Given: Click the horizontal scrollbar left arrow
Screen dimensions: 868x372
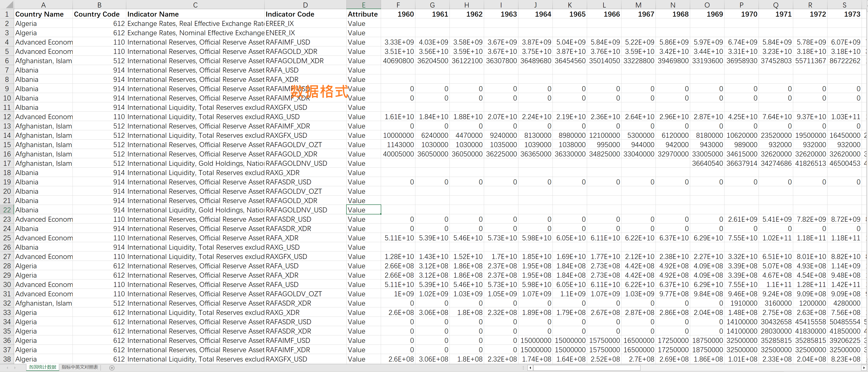Looking at the screenshot, I should point(530,368).
